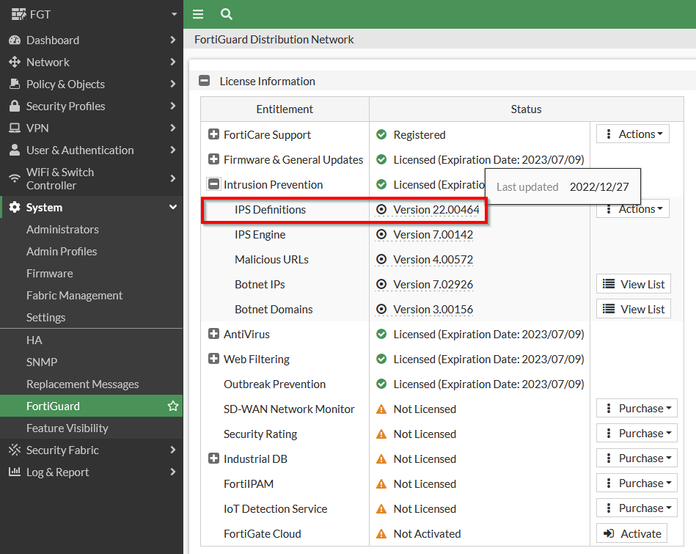This screenshot has width=696, height=554.
Task: Select Administrators in the System menu
Action: pos(62,229)
